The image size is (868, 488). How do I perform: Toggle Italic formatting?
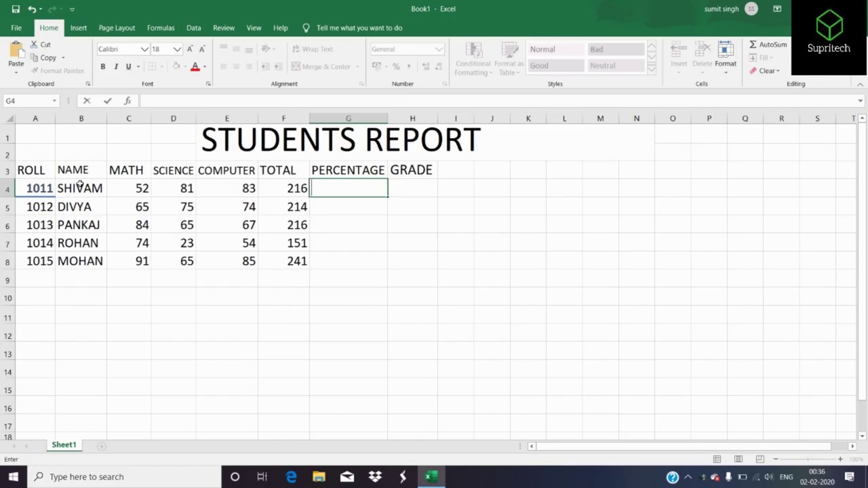115,66
